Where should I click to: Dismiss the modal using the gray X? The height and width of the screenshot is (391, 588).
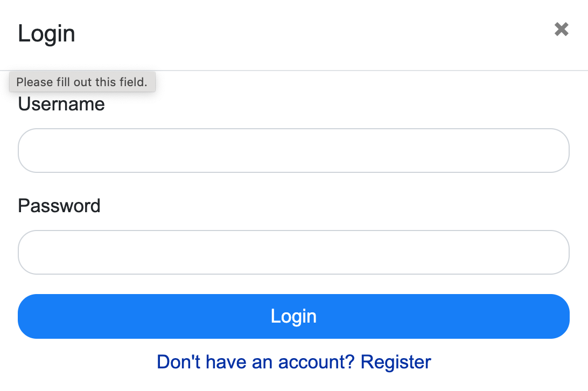561,30
